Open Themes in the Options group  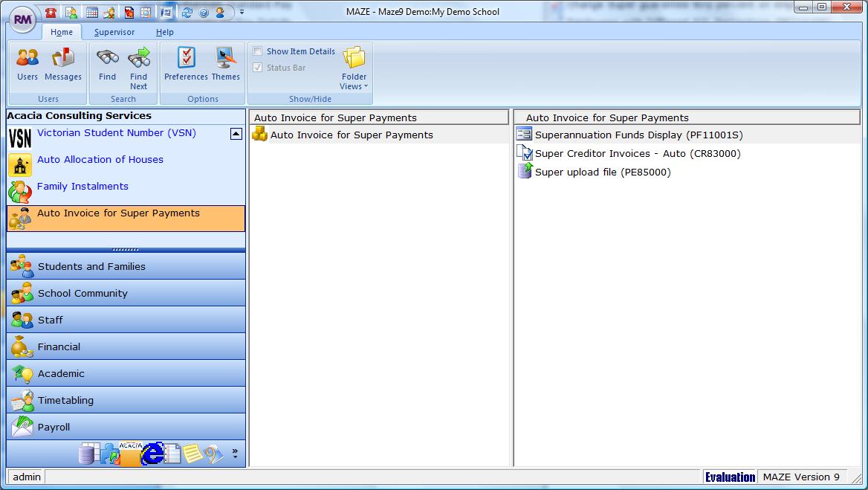[226, 64]
